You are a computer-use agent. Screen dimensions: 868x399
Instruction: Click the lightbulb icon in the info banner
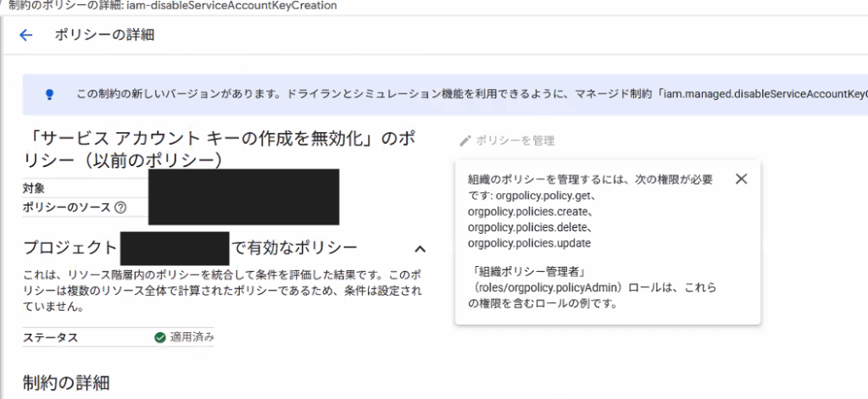(49, 94)
